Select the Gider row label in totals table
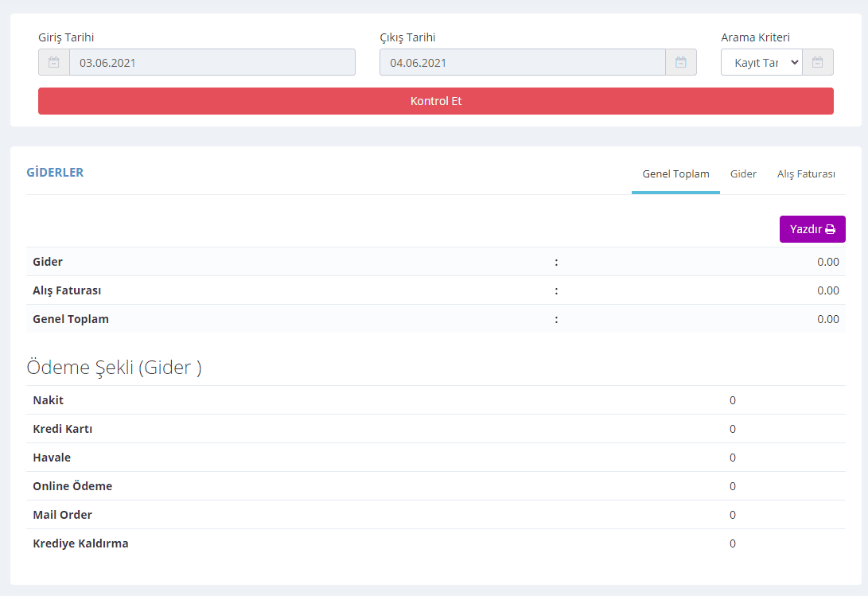Viewport: 868px width, 596px height. pos(48,262)
